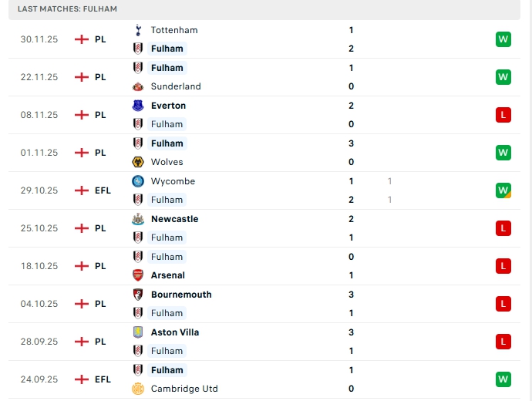Select the 30.11.25 match date

coord(39,39)
